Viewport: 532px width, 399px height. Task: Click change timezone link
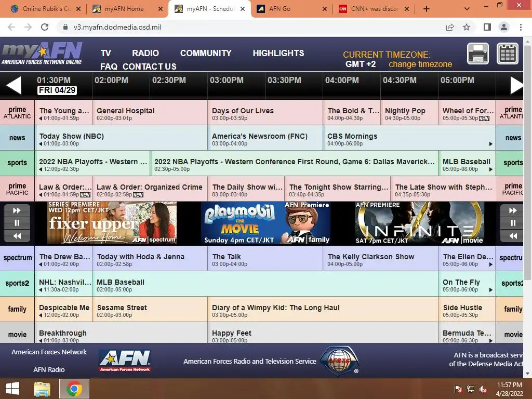pos(420,64)
